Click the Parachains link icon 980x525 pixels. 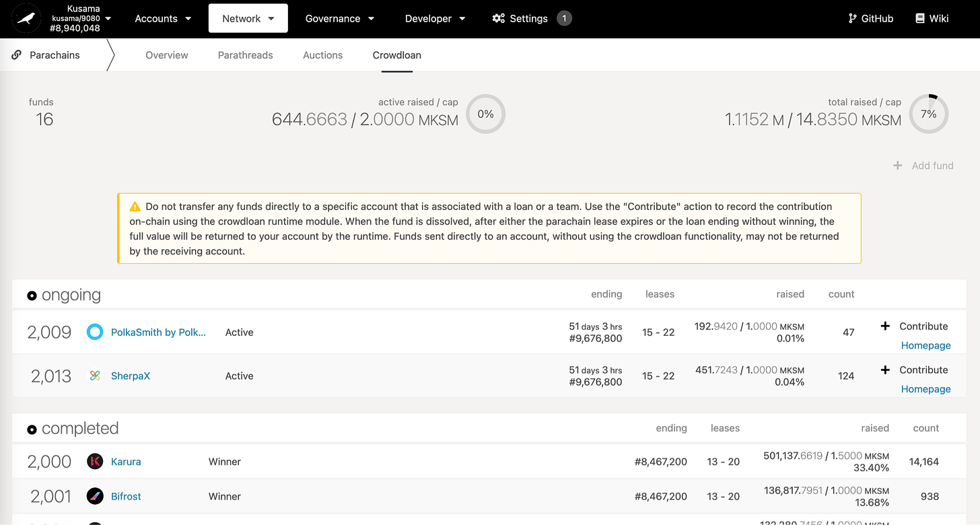tap(17, 55)
